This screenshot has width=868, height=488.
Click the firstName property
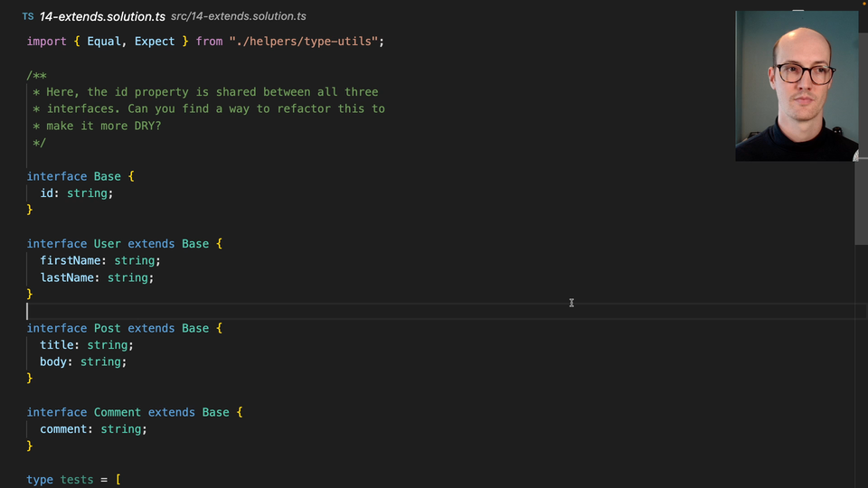pyautogui.click(x=70, y=260)
